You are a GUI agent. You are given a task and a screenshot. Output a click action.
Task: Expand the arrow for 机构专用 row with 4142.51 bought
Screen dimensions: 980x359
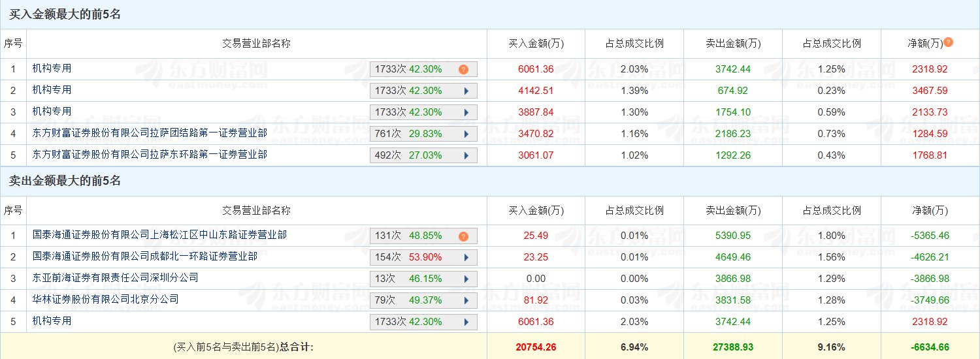tap(466, 91)
